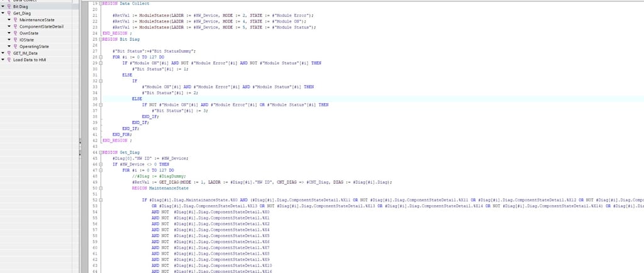Viewport: 644px width, 273px height.
Task: Select ComponentStateDetail in the region tree
Action: (42, 26)
